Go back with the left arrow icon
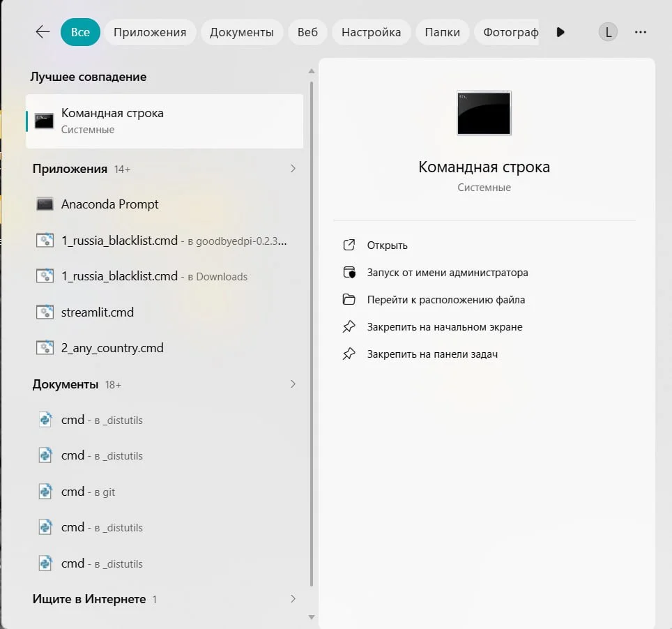Image resolution: width=672 pixels, height=629 pixels. 43,32
